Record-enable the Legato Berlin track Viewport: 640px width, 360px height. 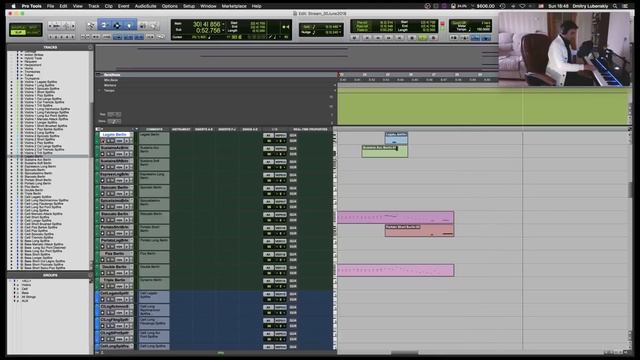[x=103, y=141]
